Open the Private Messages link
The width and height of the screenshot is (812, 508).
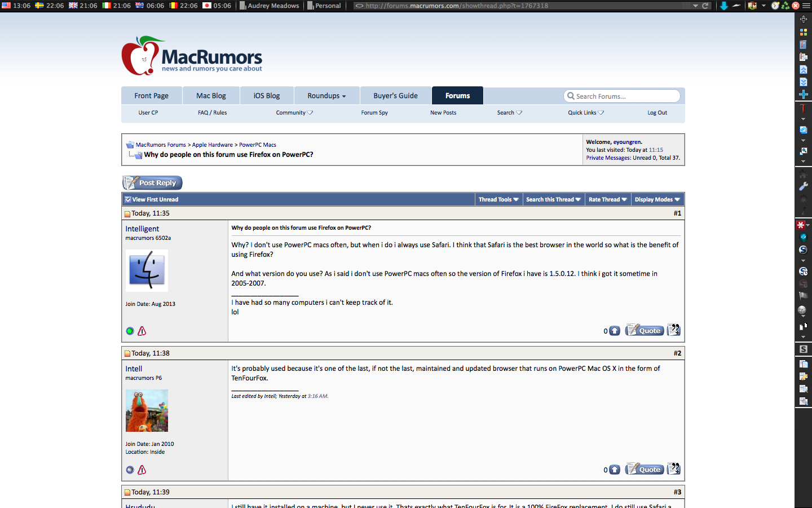[x=608, y=158]
